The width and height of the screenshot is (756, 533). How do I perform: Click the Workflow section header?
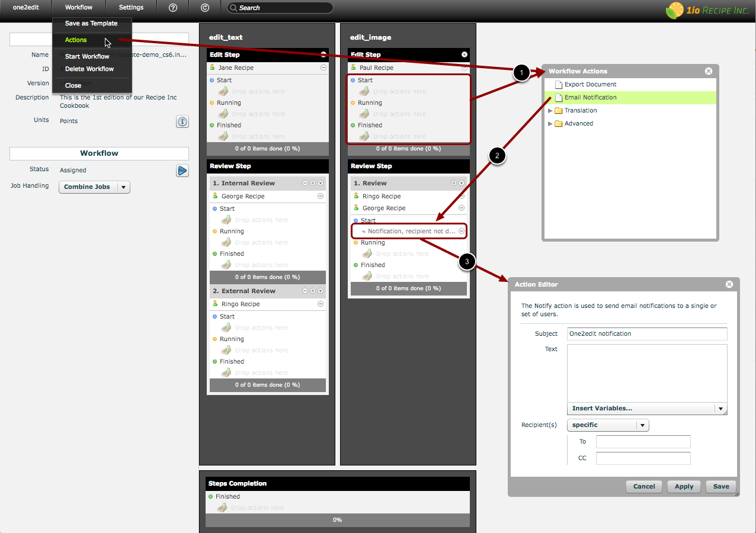(x=99, y=153)
